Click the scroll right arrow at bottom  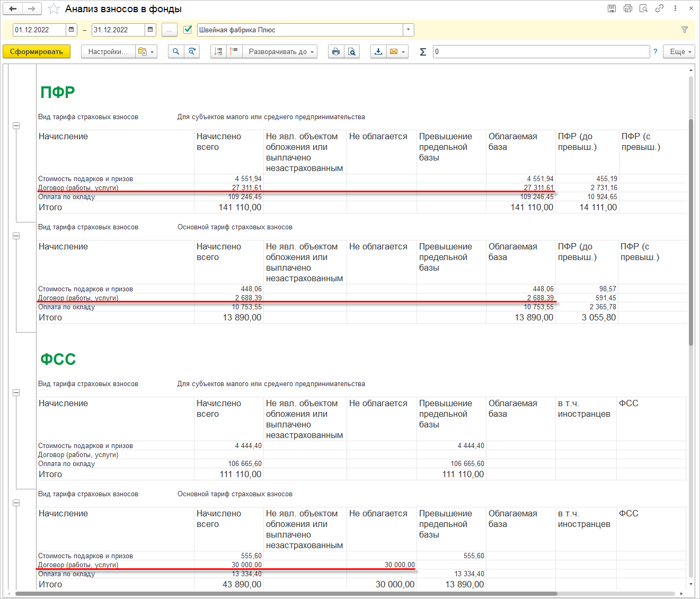[x=681, y=594]
